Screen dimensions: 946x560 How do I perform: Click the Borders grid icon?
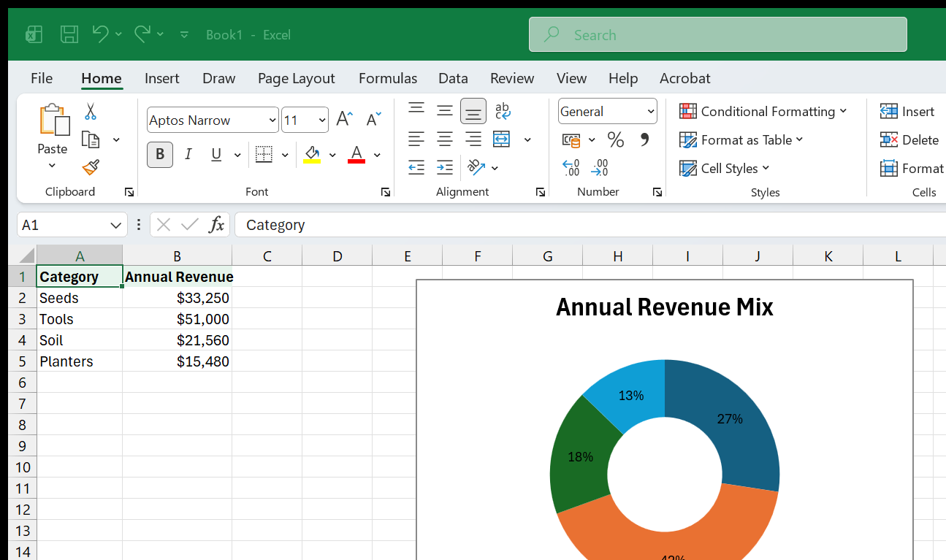pyautogui.click(x=264, y=155)
